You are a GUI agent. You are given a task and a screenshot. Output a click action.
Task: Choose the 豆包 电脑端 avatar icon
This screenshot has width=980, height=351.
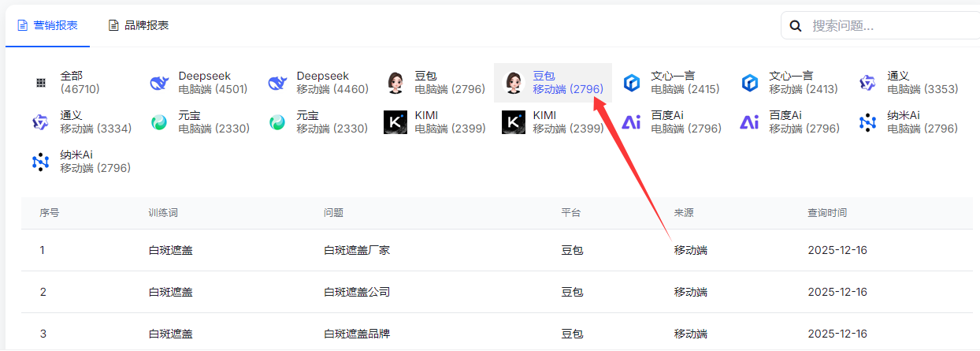tap(395, 83)
